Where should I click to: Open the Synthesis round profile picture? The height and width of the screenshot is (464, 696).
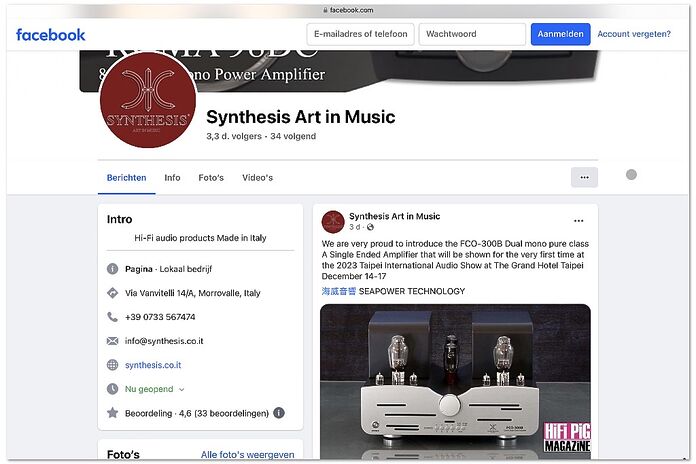(x=148, y=100)
